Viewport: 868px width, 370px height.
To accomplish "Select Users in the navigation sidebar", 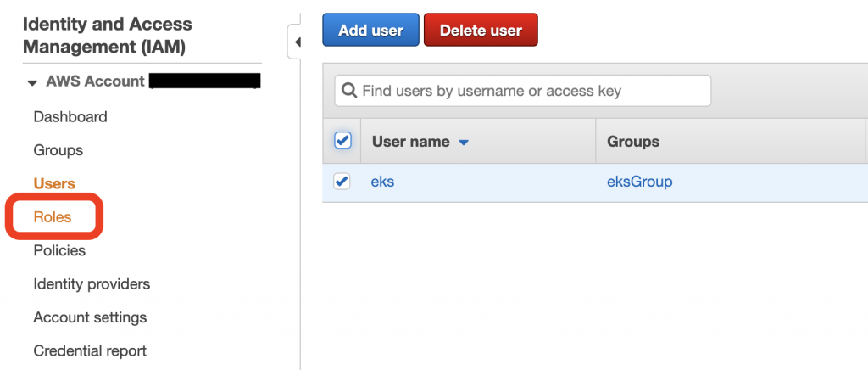I will point(54,183).
